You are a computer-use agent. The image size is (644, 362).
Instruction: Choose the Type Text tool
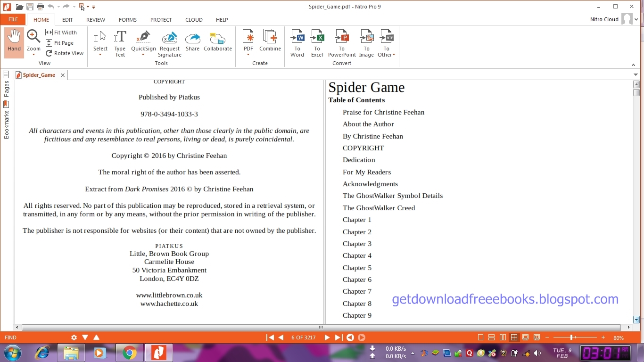tap(120, 44)
